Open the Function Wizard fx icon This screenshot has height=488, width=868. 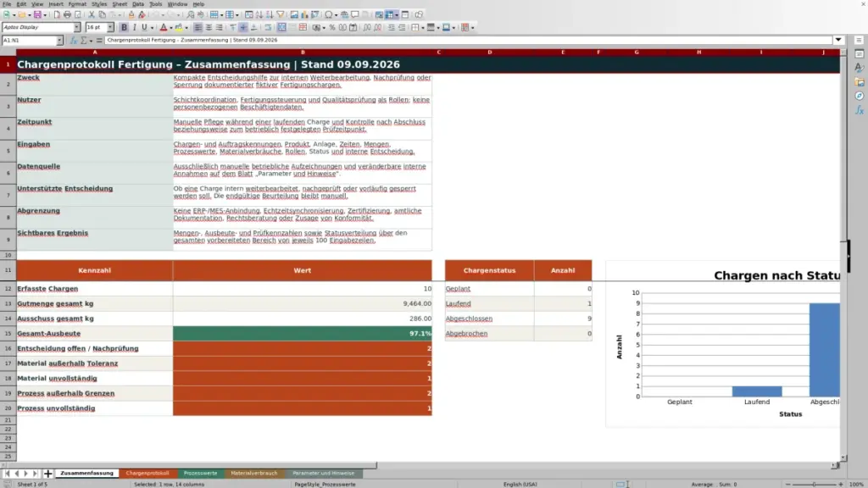click(74, 41)
